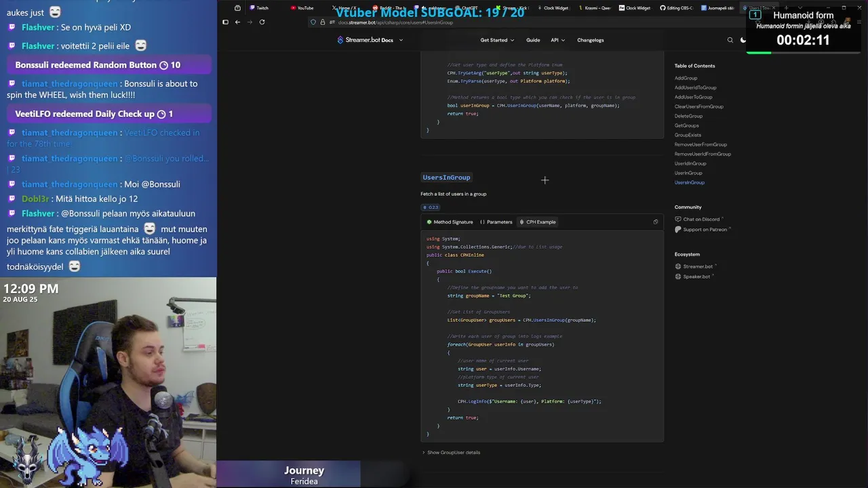This screenshot has width=868, height=488.
Task: Open Support on Patreon link
Action: 705,230
